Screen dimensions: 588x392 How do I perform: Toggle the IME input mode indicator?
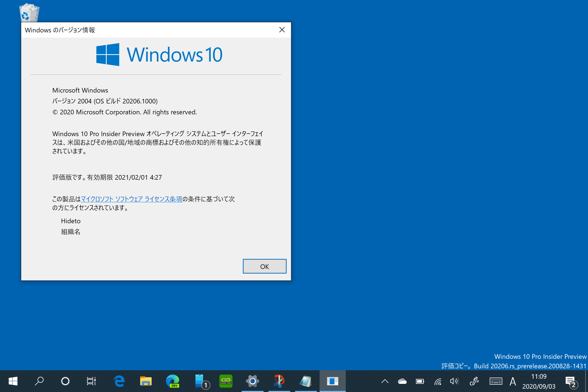pyautogui.click(x=513, y=381)
